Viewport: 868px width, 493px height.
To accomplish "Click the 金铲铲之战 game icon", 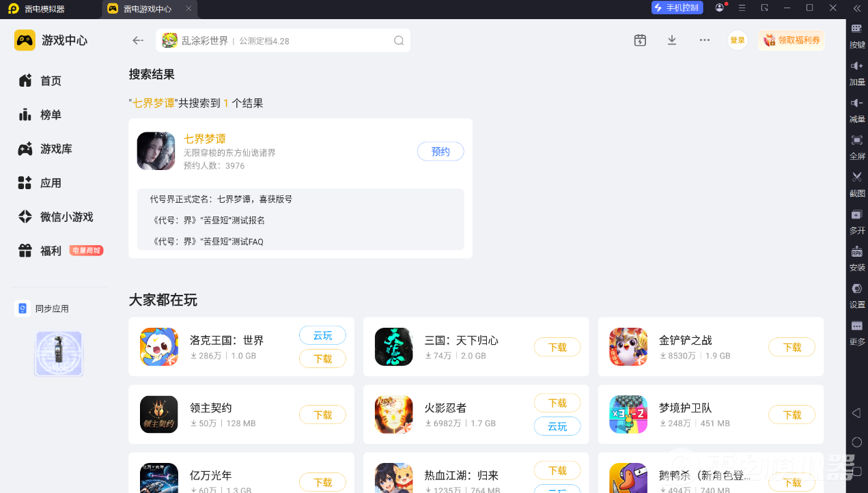I will click(x=628, y=347).
